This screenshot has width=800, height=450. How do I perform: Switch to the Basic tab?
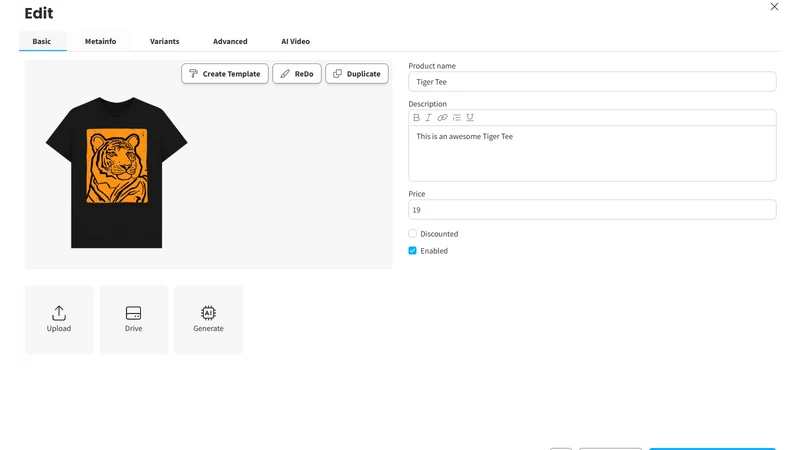42,41
